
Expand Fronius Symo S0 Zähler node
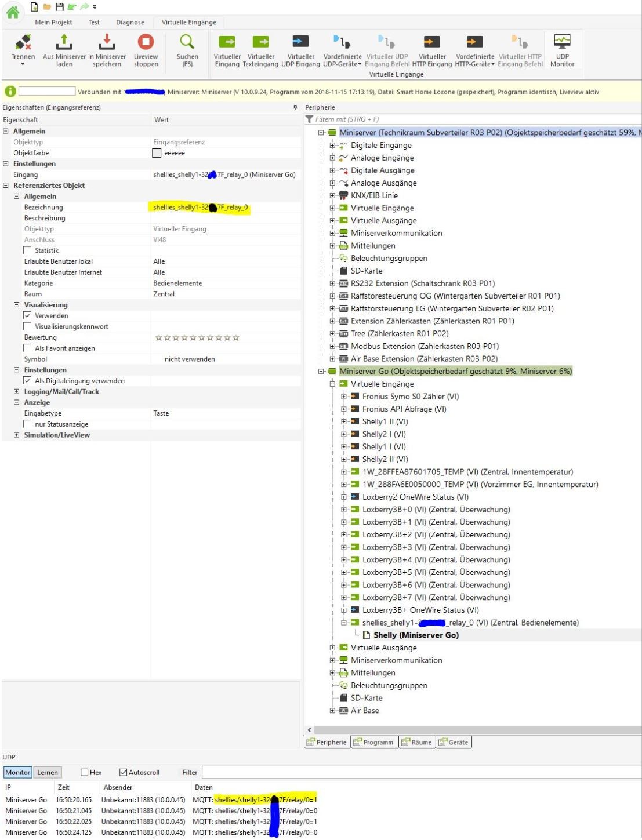(x=344, y=397)
